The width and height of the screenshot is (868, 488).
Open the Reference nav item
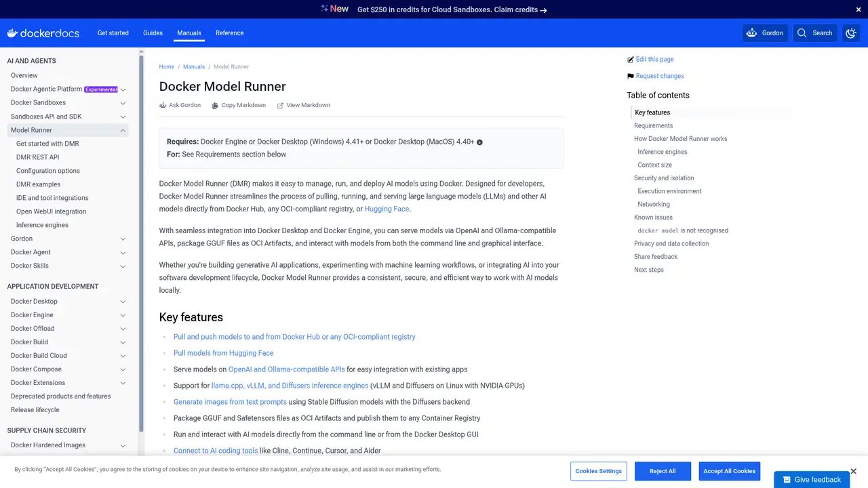click(230, 33)
